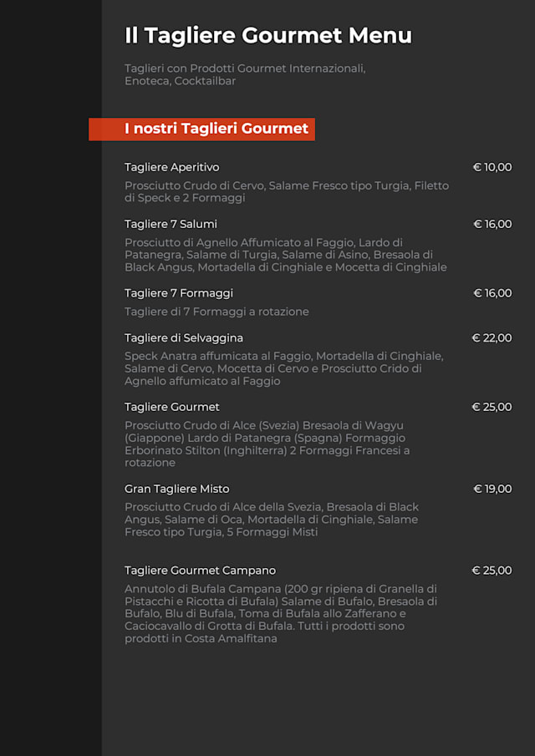
Task: Choose the Tagliere 7 Formaggi item
Action: [x=178, y=293]
